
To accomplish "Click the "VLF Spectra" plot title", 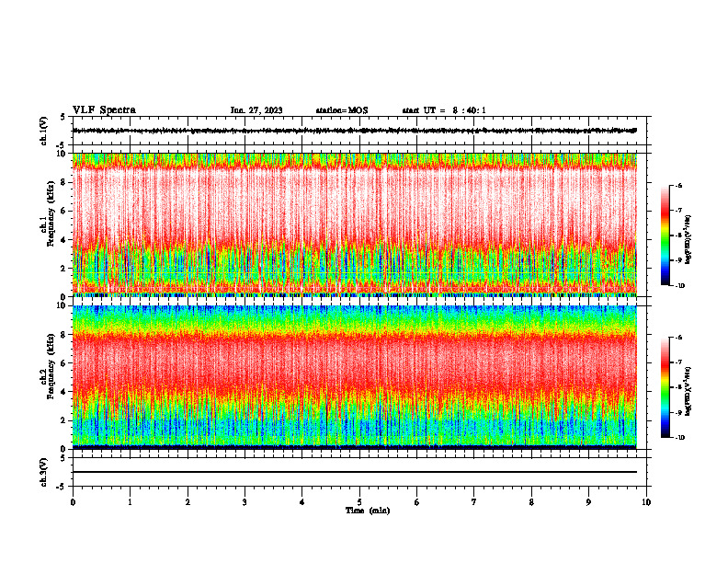I will (104, 110).
